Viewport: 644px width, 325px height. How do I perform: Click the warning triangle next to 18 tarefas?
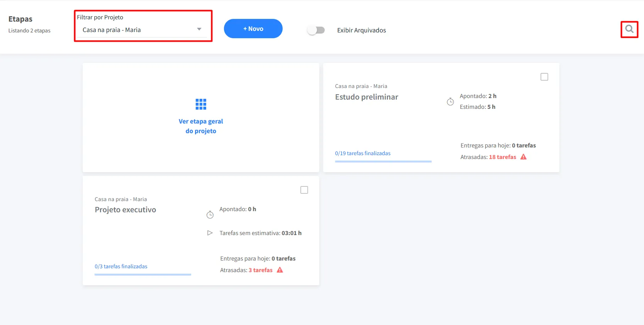click(x=524, y=157)
